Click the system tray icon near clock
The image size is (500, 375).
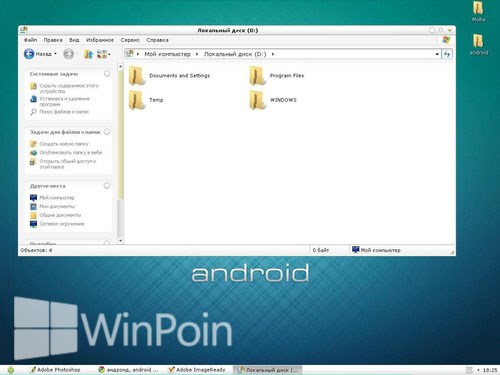pyautogui.click(x=469, y=370)
